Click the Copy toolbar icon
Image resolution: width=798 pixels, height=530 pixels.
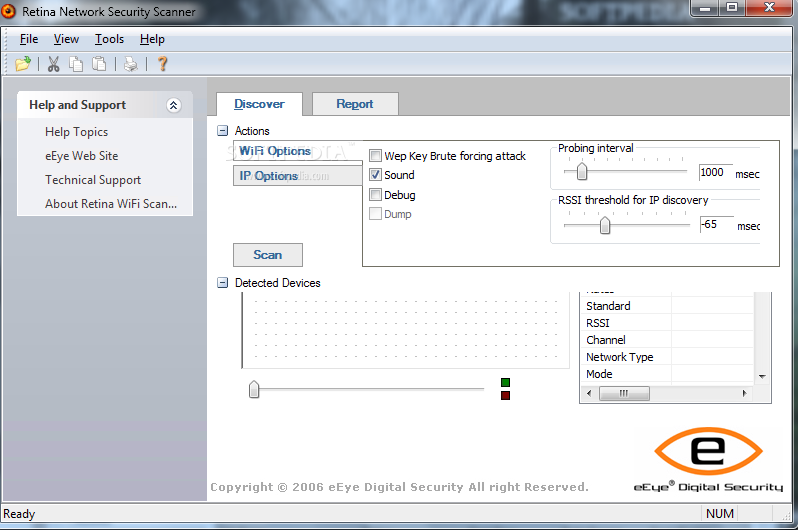coord(76,64)
